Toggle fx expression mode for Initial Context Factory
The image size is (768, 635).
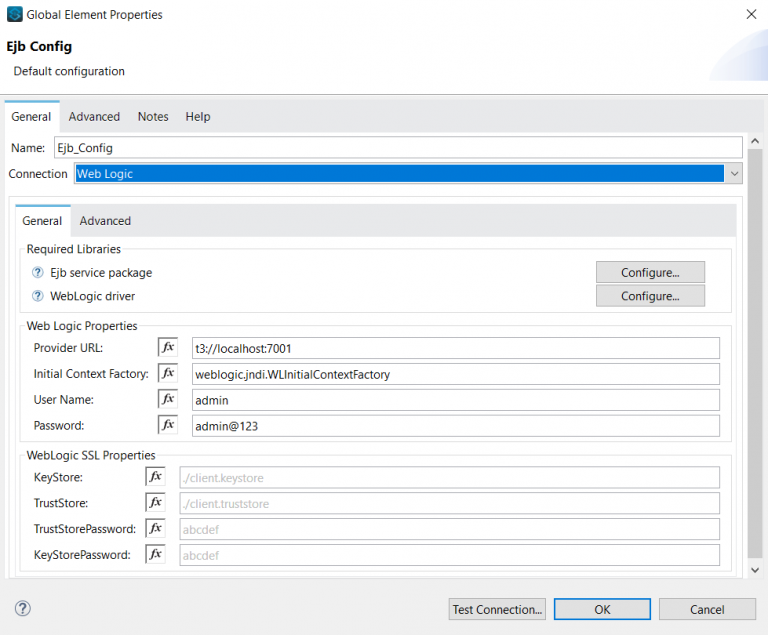coord(168,373)
